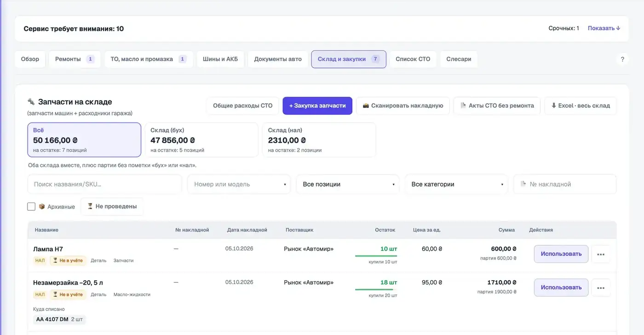Toggle the Архивные checkbox
The width and height of the screenshot is (644, 335).
coord(31,207)
